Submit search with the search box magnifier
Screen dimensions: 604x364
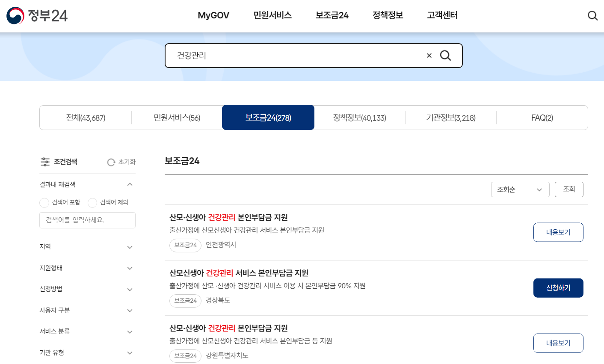445,56
